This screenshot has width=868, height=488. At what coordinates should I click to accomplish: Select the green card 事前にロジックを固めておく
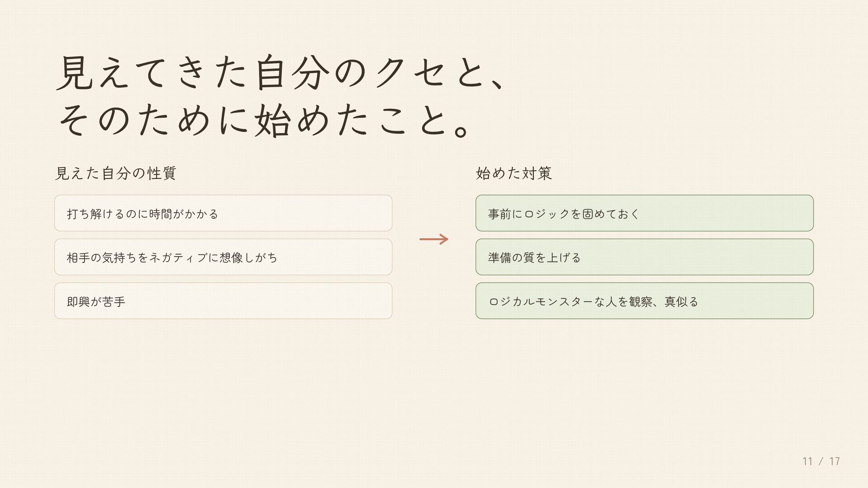pos(644,213)
